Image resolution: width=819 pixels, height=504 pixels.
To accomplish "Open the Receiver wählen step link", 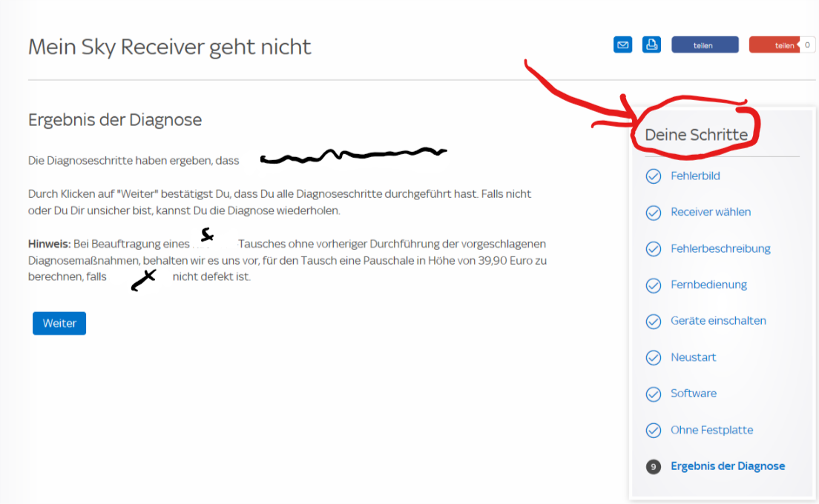I will 711,212.
